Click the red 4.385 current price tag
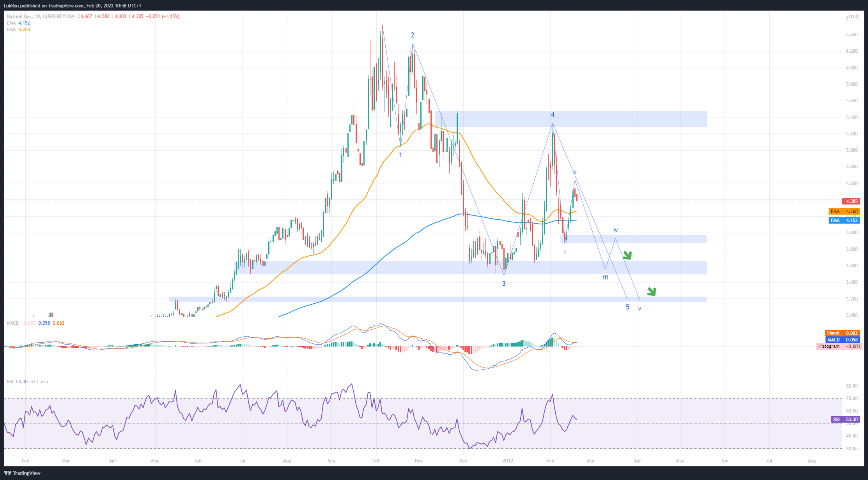The height and width of the screenshot is (480, 868). (x=851, y=201)
